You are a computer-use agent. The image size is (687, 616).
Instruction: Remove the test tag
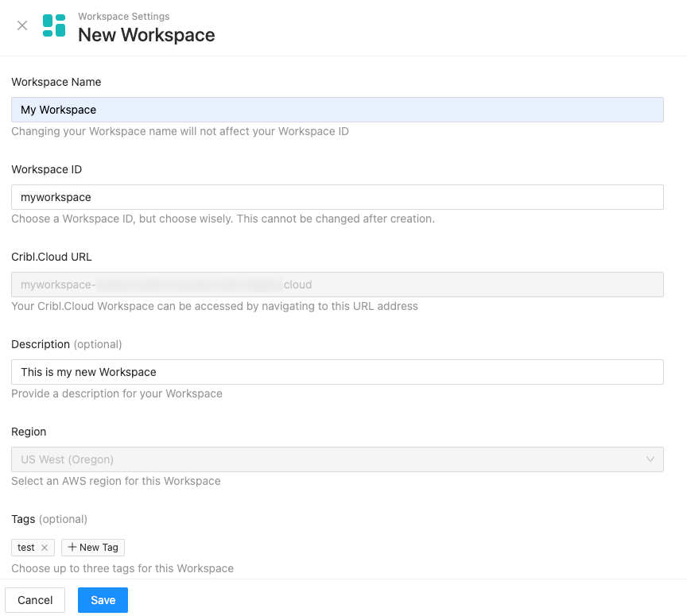pyautogui.click(x=45, y=547)
